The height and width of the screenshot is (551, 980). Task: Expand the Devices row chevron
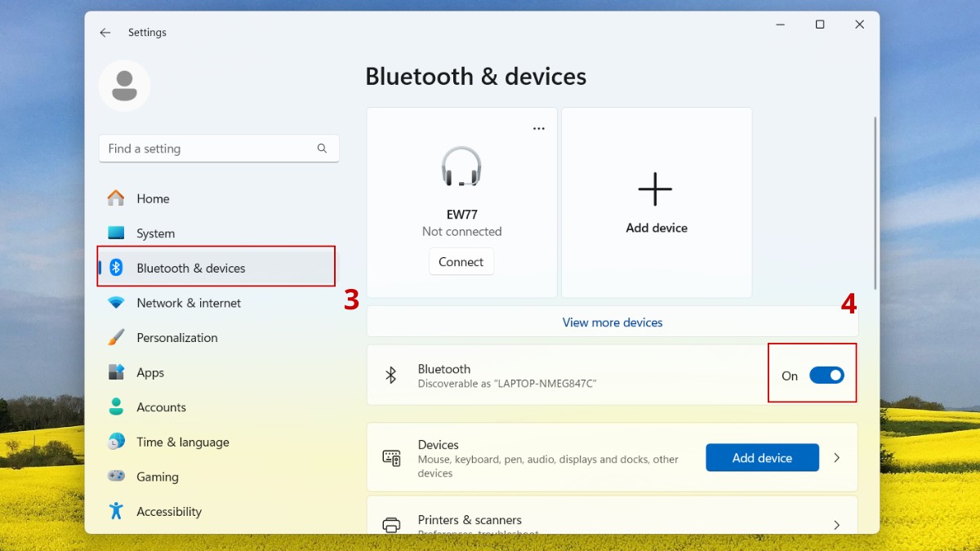point(836,458)
